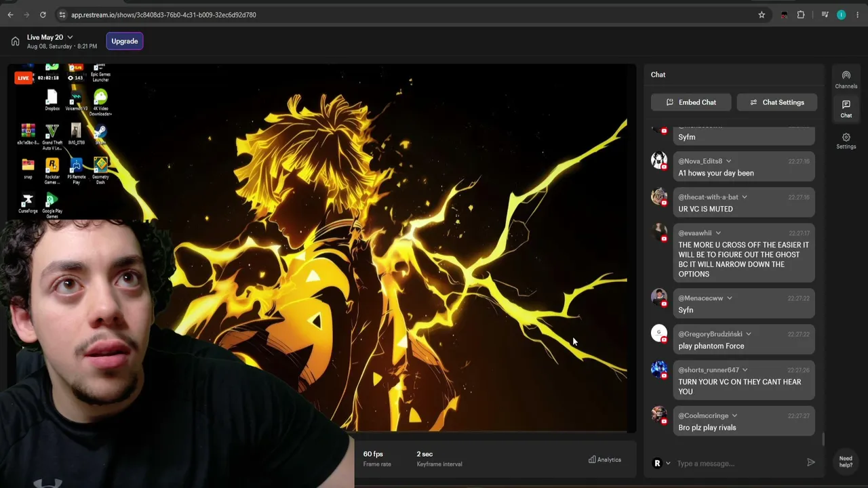This screenshot has width=868, height=488.
Task: Go to Restream home icon
Action: 15,41
